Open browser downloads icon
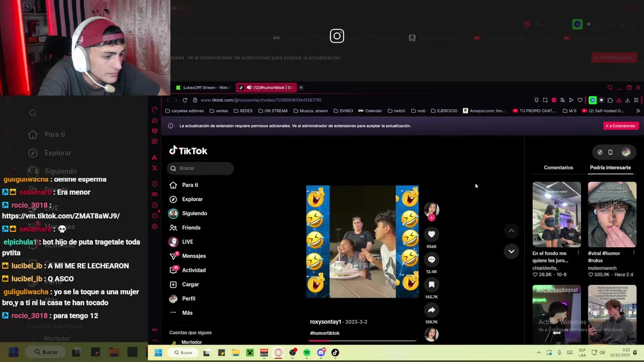 tap(627, 100)
